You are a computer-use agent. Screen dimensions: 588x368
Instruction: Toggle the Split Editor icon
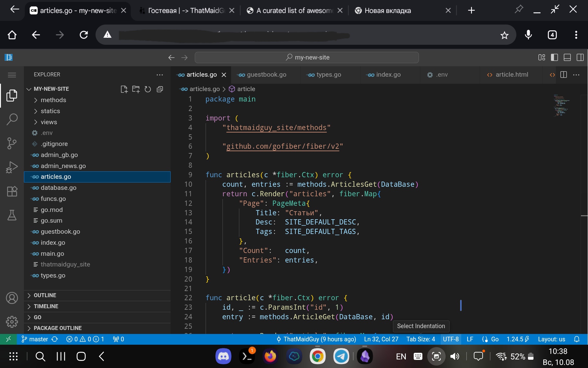coord(563,75)
